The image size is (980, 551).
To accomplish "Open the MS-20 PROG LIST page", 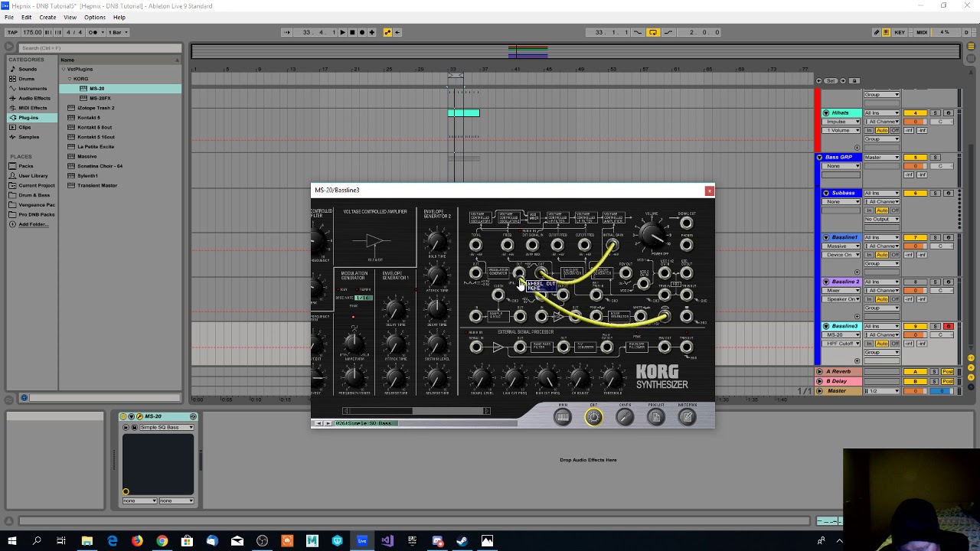I will tap(655, 417).
